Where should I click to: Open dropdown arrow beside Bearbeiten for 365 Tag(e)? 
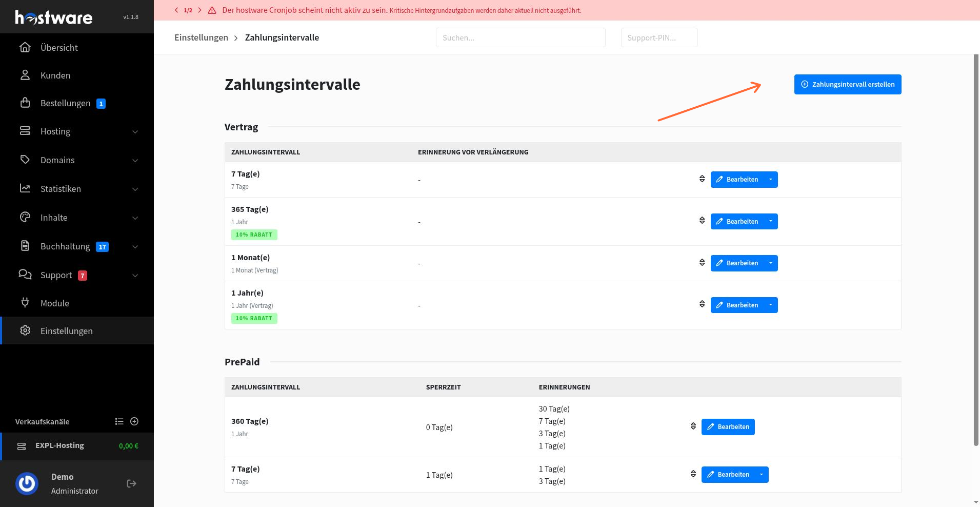tap(771, 221)
